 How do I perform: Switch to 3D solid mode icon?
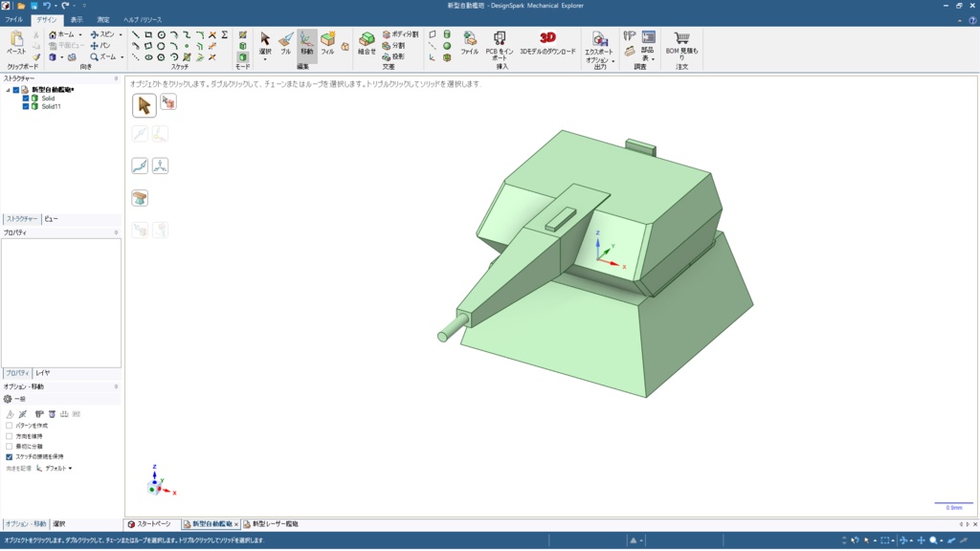(x=242, y=56)
